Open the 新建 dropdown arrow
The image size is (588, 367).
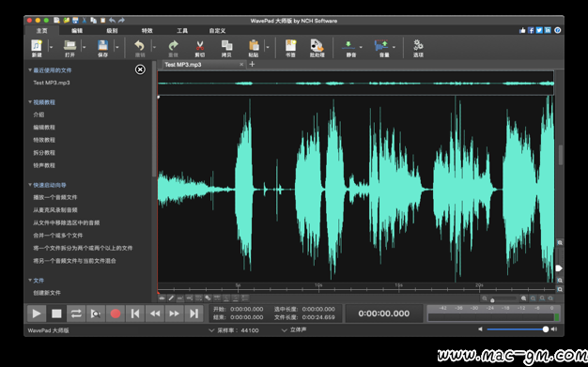coord(51,47)
